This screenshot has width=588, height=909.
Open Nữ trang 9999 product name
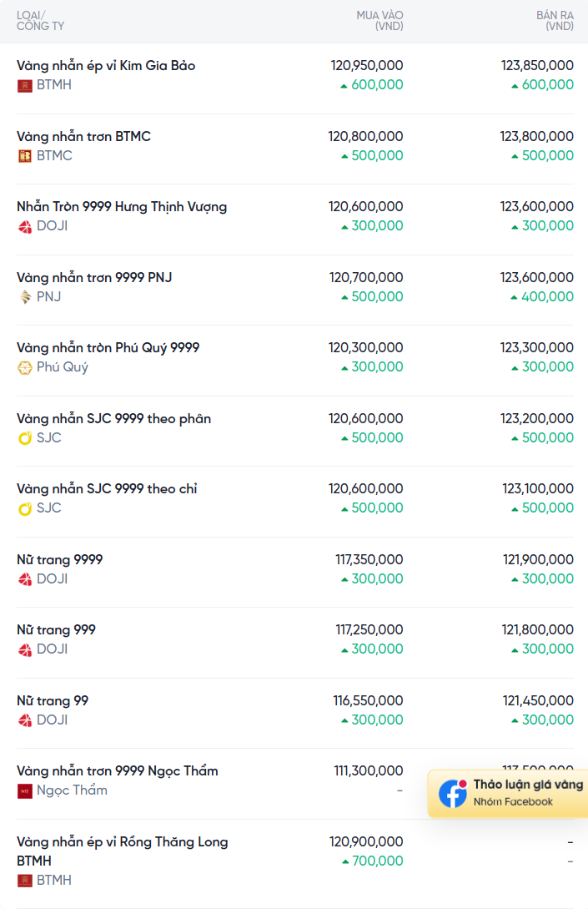click(x=60, y=559)
